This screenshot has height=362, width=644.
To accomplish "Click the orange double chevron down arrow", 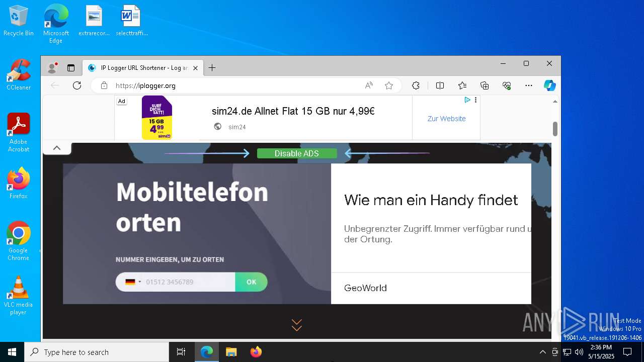I will (297, 325).
